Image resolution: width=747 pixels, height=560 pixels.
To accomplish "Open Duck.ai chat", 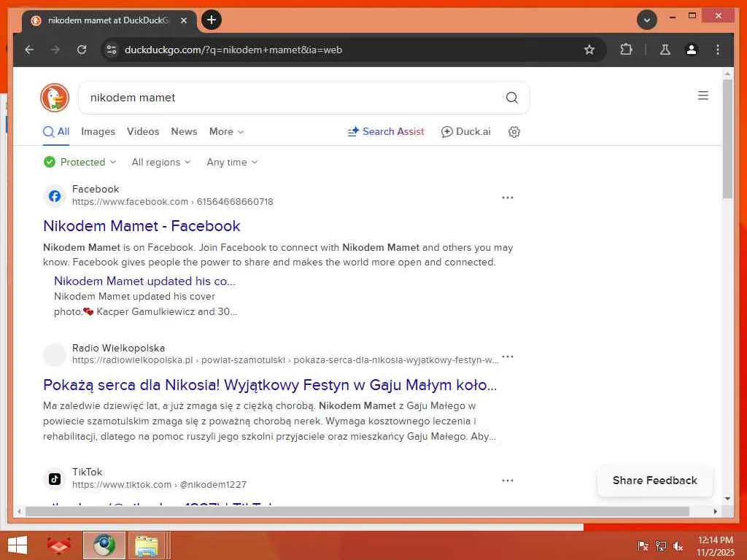I will pyautogui.click(x=466, y=131).
